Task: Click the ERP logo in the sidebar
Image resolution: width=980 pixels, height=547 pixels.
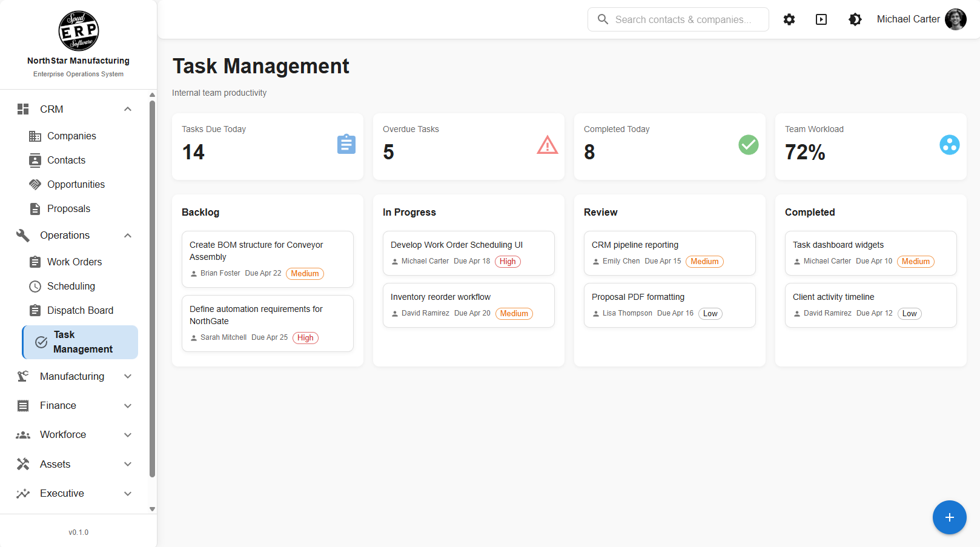Action: (x=79, y=31)
